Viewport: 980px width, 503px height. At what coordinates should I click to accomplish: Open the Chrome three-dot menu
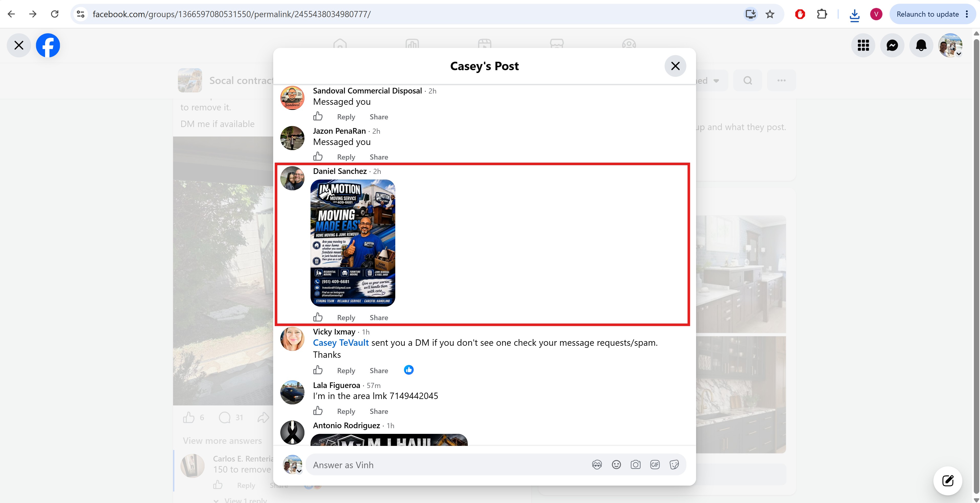pyautogui.click(x=967, y=14)
